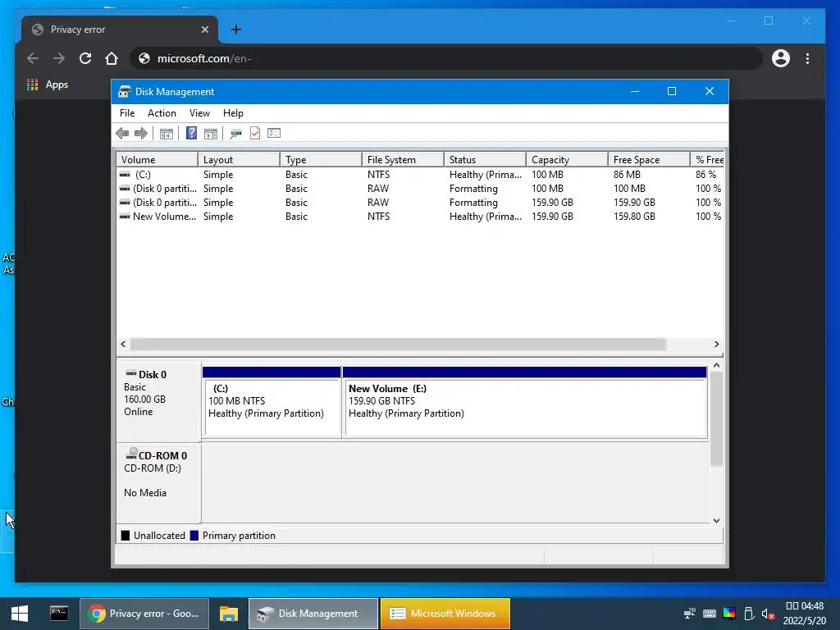Click the Forward arrow in Disk Management toolbar
The height and width of the screenshot is (630, 840).
click(141, 134)
